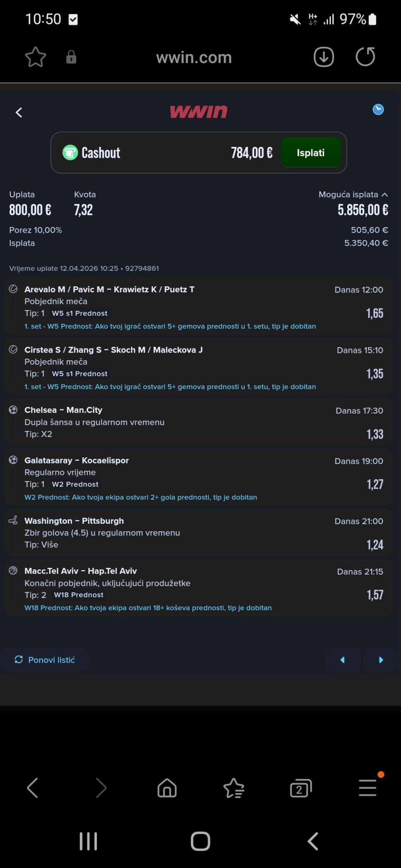Open the browser hamburger menu
401x868 pixels.
coord(368,788)
